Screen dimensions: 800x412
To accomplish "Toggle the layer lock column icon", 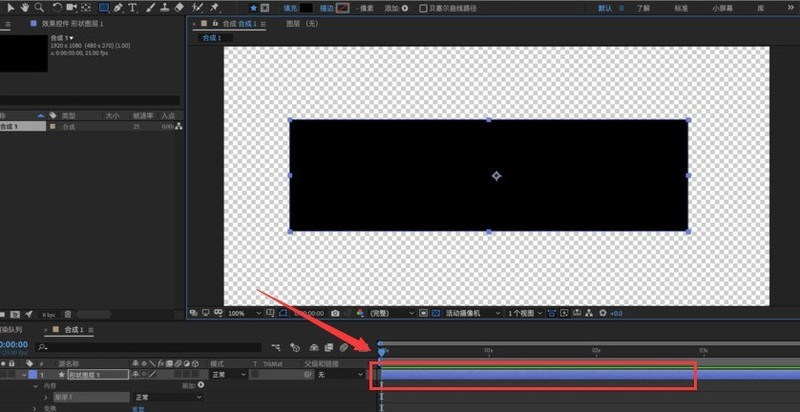I will (12, 364).
